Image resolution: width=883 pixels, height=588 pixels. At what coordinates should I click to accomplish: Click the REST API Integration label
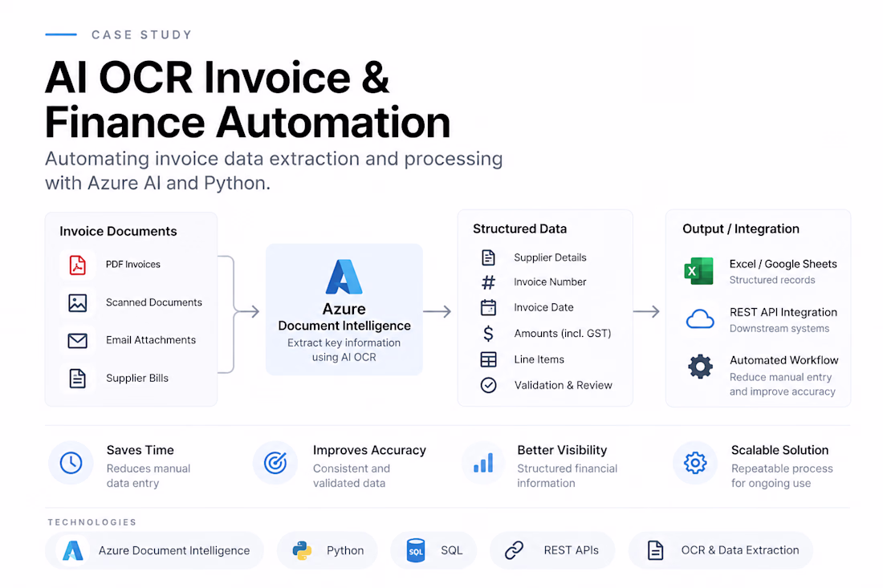783,312
